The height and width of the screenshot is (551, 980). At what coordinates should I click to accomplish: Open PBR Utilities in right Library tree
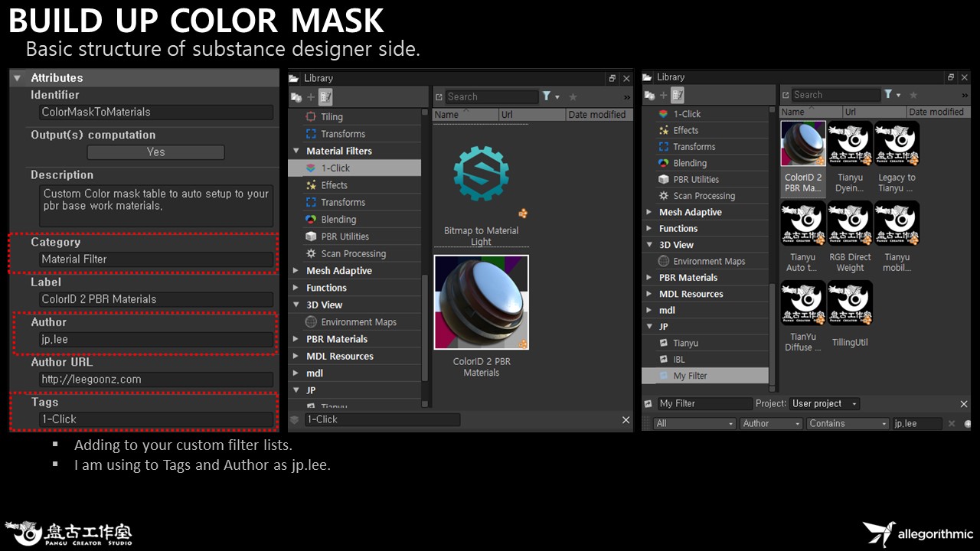pyautogui.click(x=705, y=180)
